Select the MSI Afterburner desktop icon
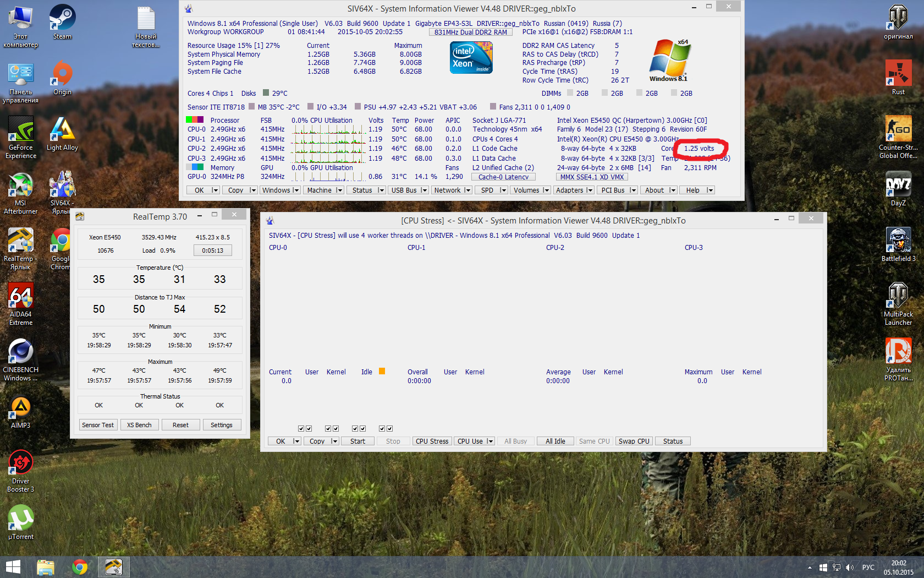This screenshot has height=578, width=924. click(21, 193)
